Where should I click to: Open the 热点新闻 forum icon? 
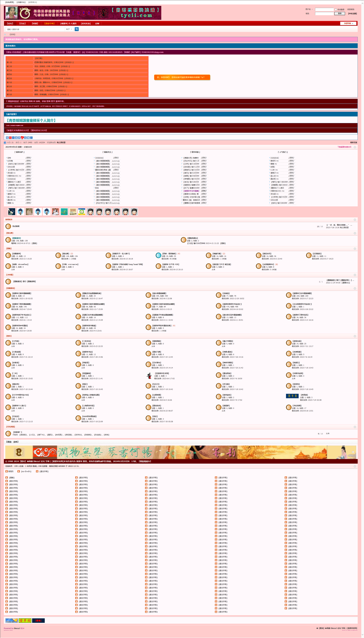(x=8, y=226)
